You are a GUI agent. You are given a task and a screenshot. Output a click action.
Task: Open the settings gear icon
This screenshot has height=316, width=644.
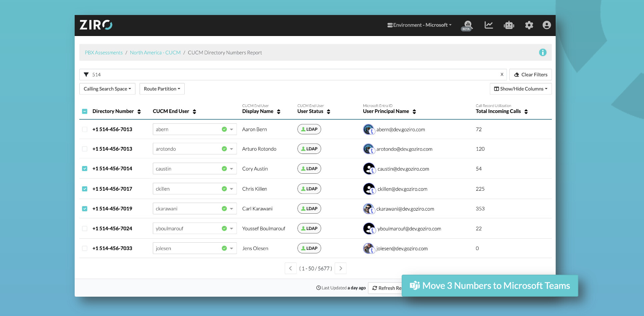click(x=529, y=25)
